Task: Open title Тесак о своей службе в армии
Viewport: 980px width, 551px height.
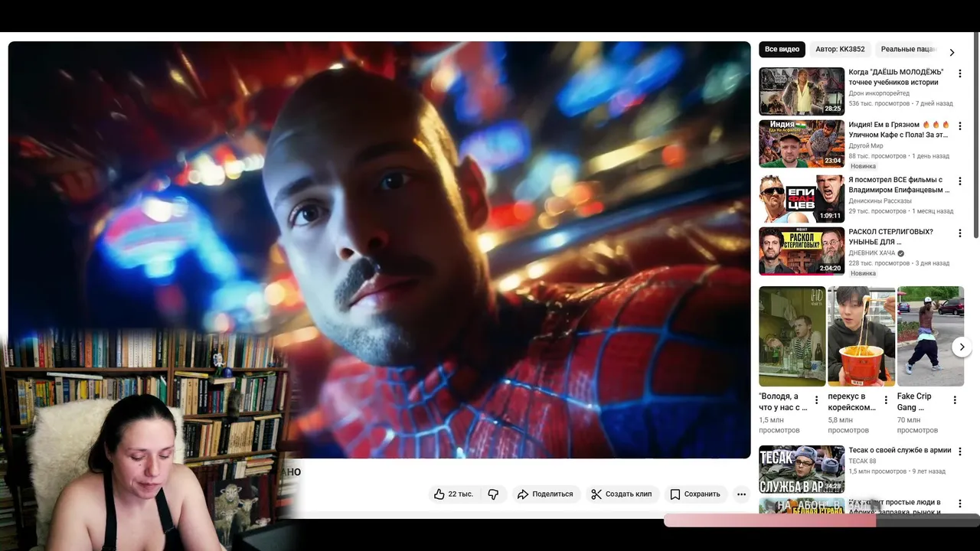Action: pyautogui.click(x=900, y=450)
